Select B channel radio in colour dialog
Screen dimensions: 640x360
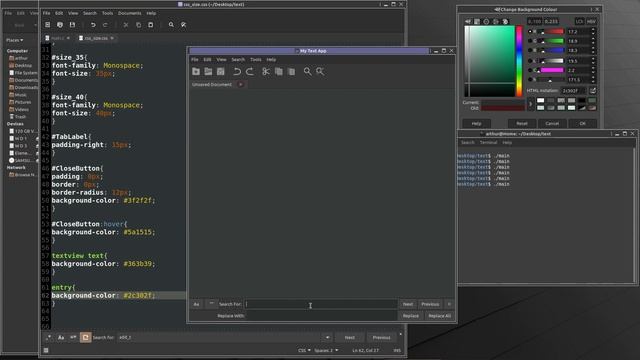[x=530, y=50]
